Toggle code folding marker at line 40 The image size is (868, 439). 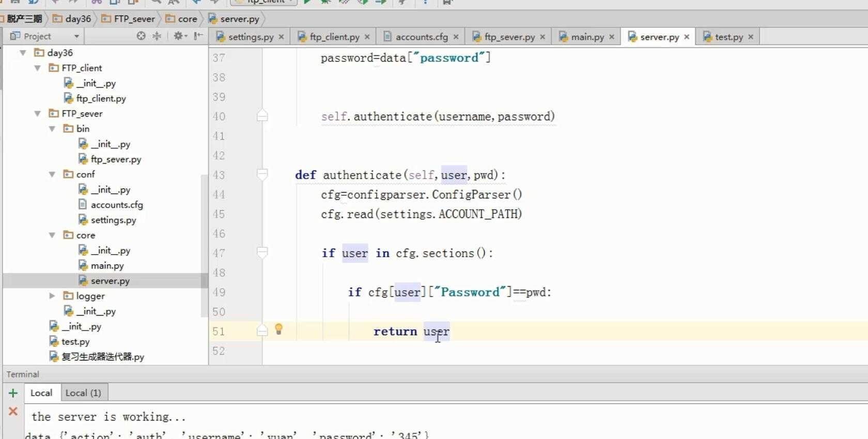[262, 116]
